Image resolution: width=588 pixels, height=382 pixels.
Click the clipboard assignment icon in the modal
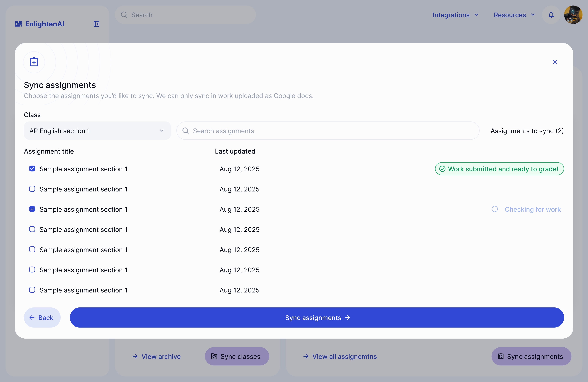pos(34,62)
